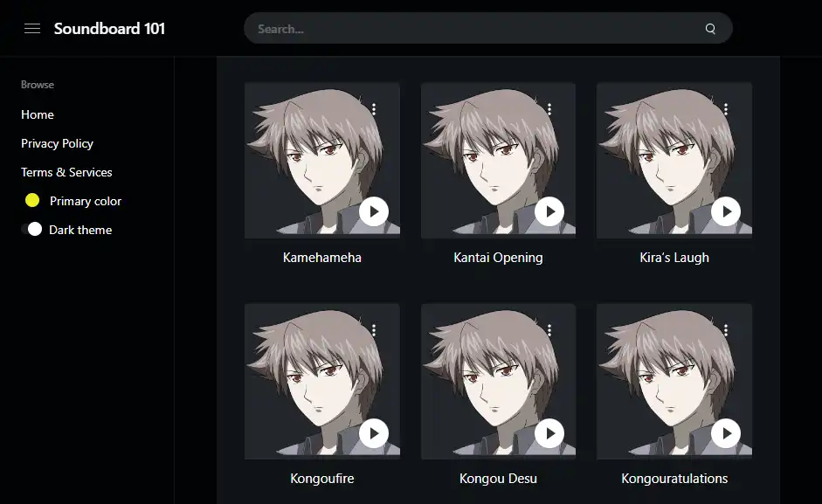Open the Terms & Services page
The image size is (822, 504).
click(66, 172)
